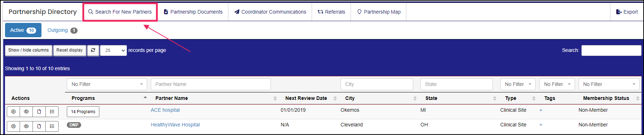Open Coordinator Communications tab
The width and height of the screenshot is (644, 135).
pyautogui.click(x=270, y=12)
